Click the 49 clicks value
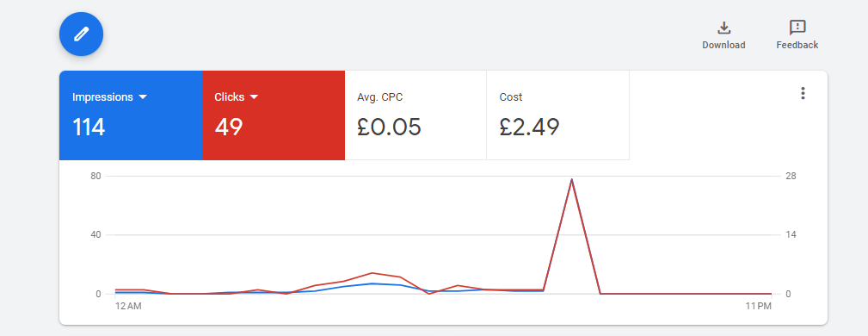The width and height of the screenshot is (868, 336). [x=229, y=128]
